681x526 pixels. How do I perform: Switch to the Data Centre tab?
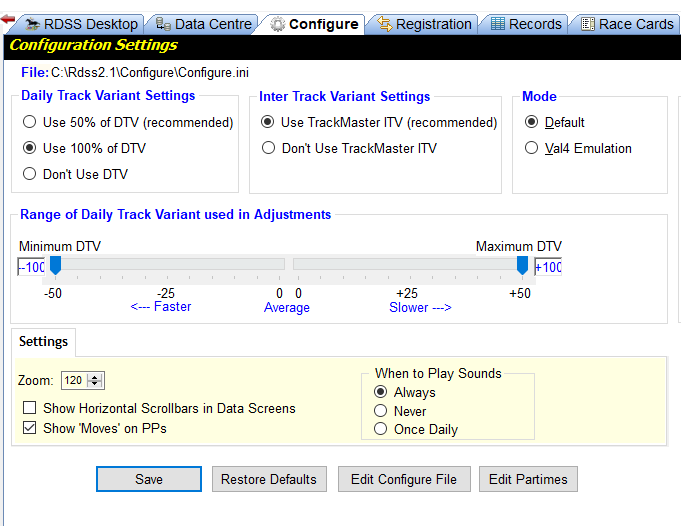click(x=203, y=24)
